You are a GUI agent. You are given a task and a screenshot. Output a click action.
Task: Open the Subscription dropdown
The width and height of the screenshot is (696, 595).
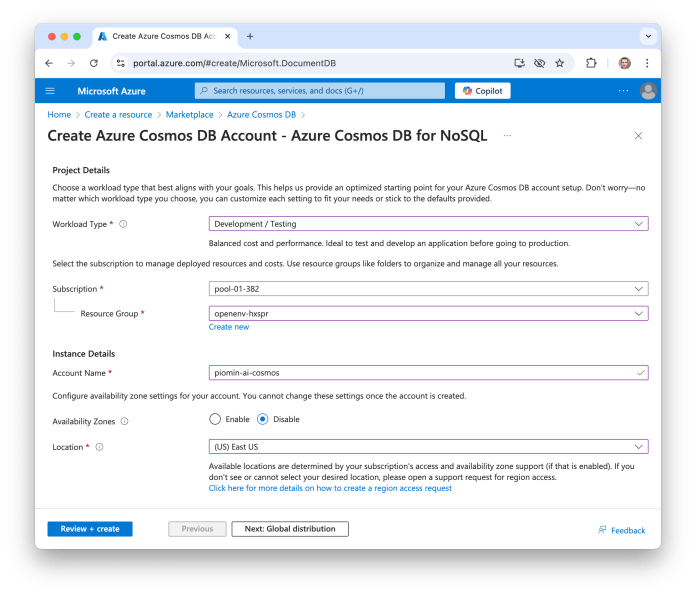coord(428,289)
